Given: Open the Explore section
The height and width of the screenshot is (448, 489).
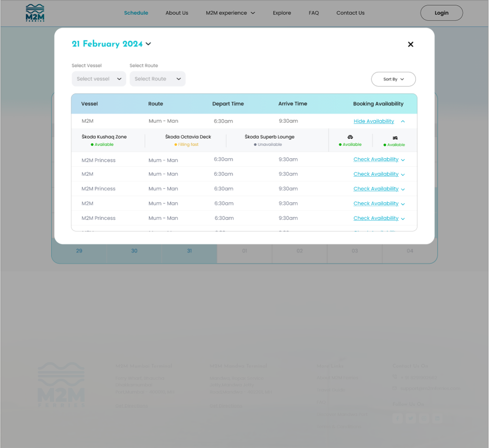Looking at the screenshot, I should (x=282, y=13).
